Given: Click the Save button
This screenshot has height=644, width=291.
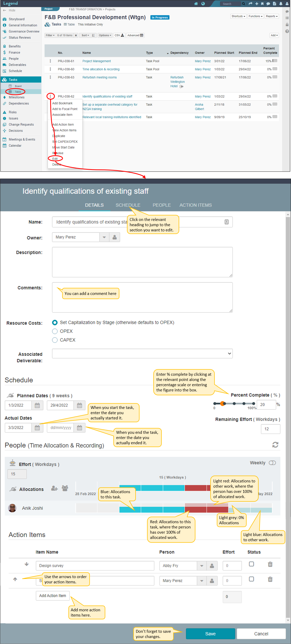Looking at the screenshot, I should click(211, 634).
